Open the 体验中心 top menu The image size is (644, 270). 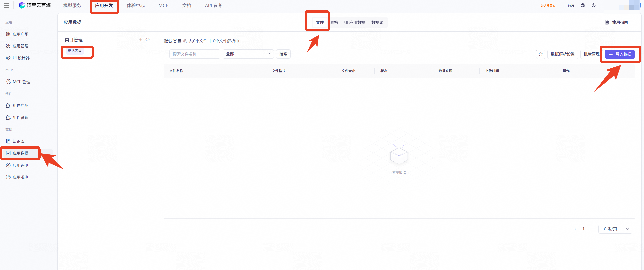(136, 5)
